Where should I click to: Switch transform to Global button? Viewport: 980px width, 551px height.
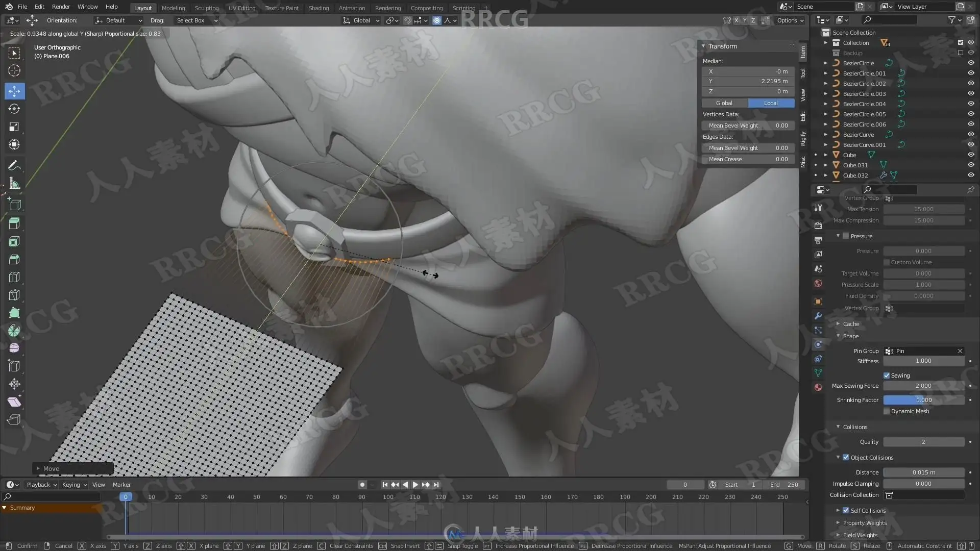point(724,103)
